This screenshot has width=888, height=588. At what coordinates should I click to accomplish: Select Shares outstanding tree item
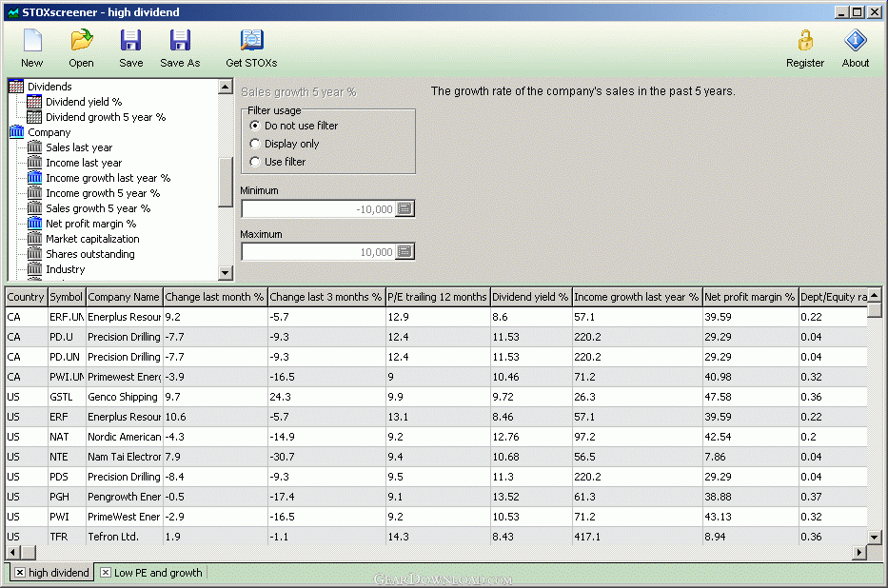[x=90, y=254]
